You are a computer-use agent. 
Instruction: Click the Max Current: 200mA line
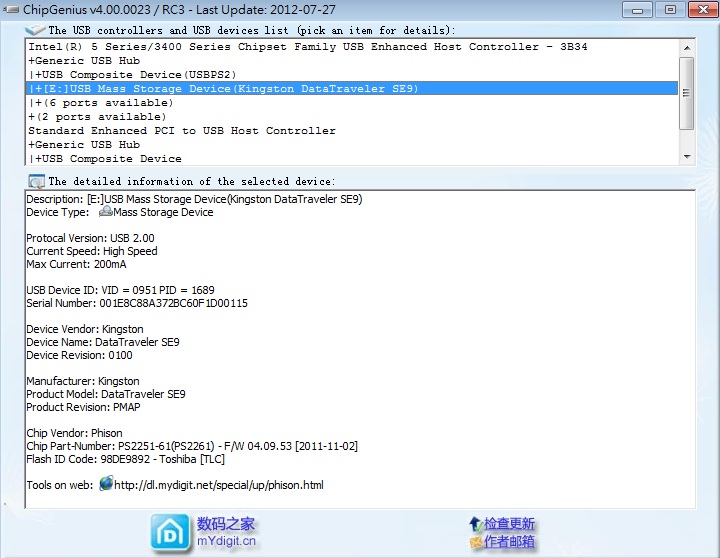(76, 264)
